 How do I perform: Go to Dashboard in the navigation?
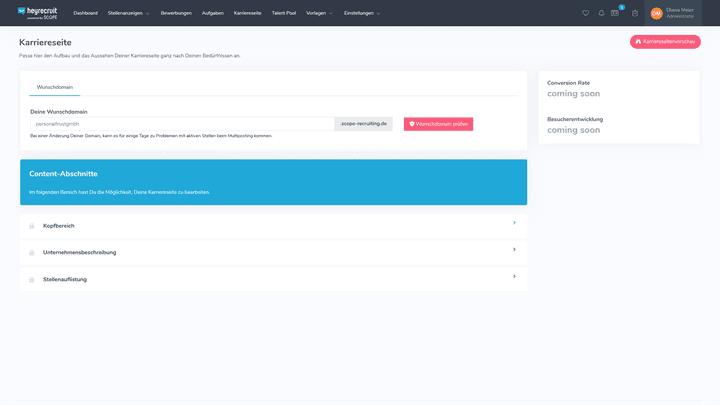pos(86,13)
